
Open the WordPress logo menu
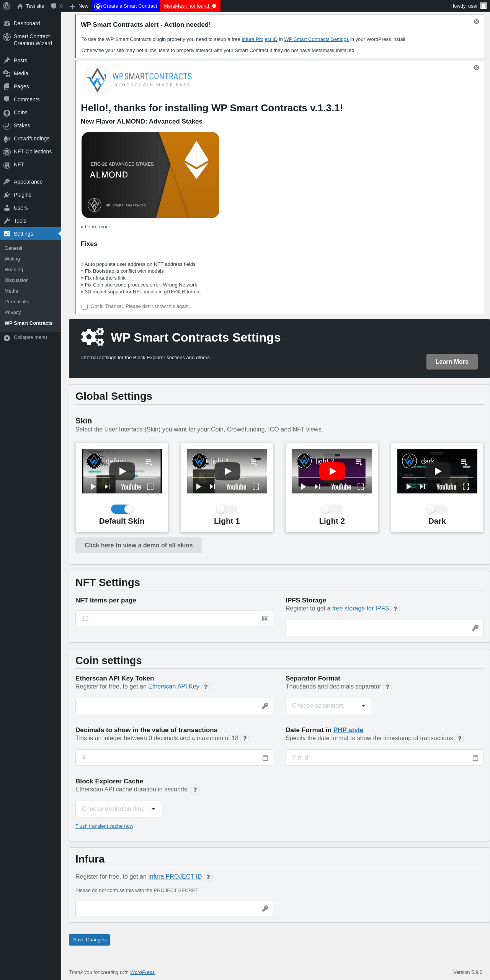pos(7,6)
